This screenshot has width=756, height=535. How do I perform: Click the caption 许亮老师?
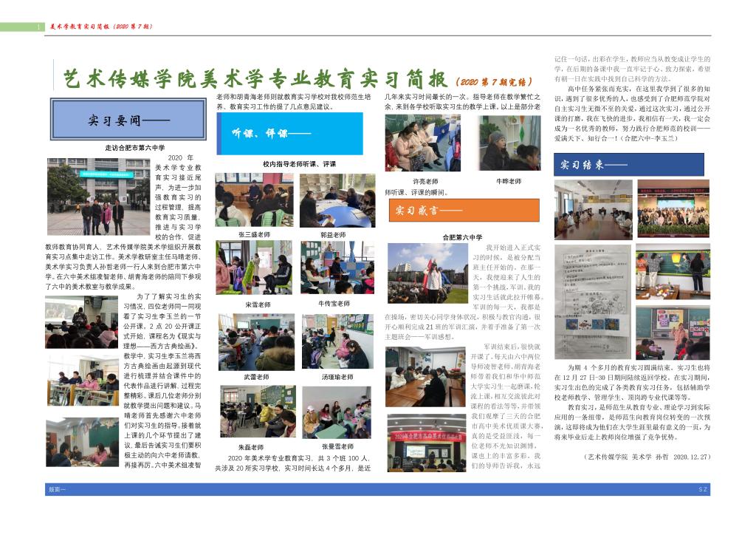pyautogui.click(x=425, y=181)
